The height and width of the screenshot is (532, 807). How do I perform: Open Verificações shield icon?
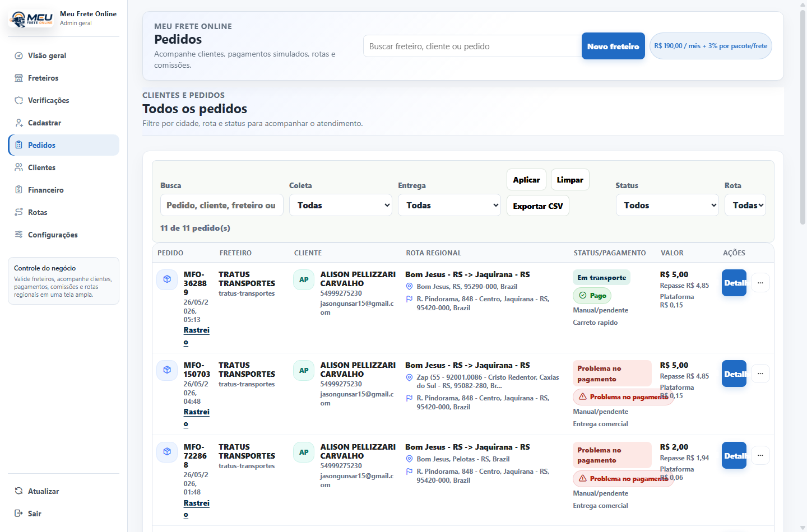pos(18,100)
